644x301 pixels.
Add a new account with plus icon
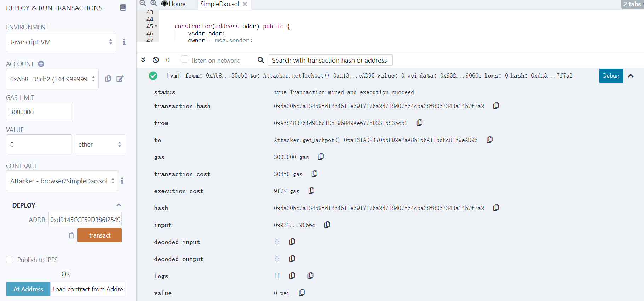pyautogui.click(x=41, y=64)
